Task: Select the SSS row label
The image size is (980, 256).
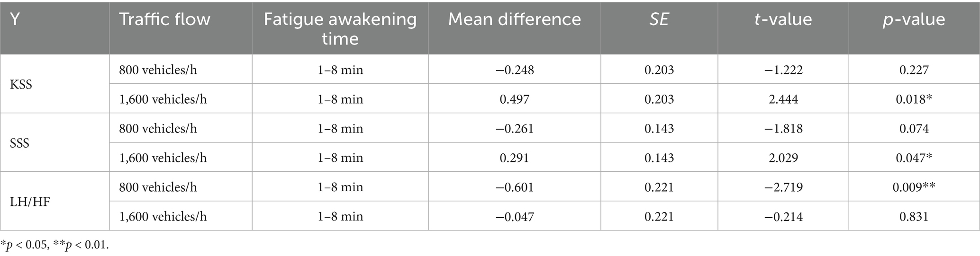Action: pos(19,144)
